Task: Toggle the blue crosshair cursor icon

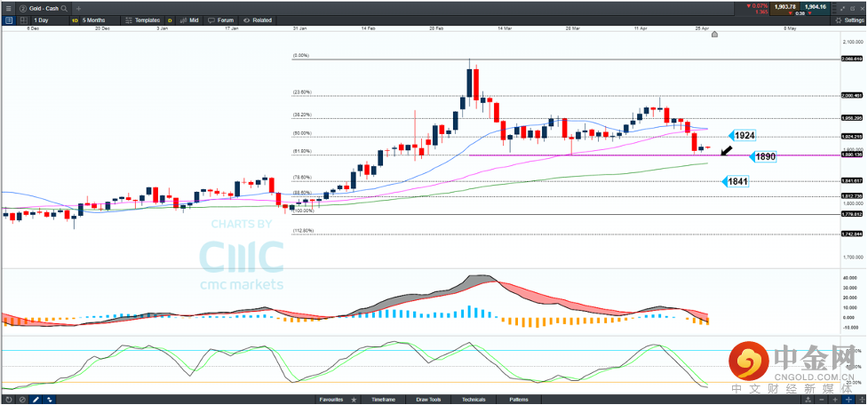Action: [848, 400]
